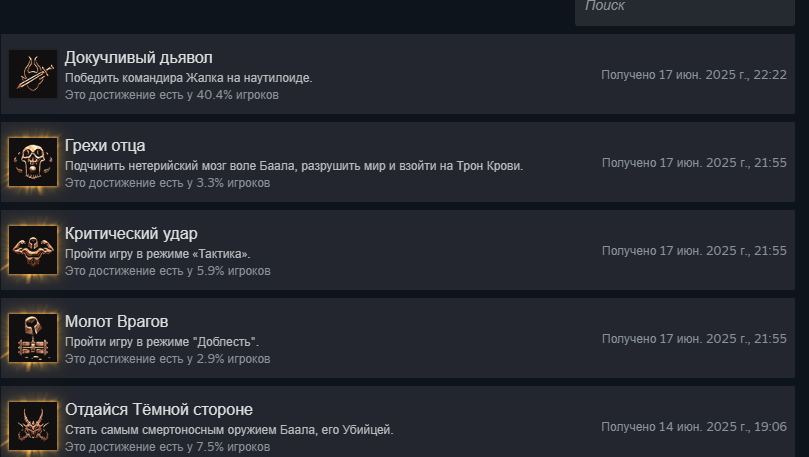The height and width of the screenshot is (457, 809).
Task: Select the Критический удар muscle figure icon
Action: 33,250
